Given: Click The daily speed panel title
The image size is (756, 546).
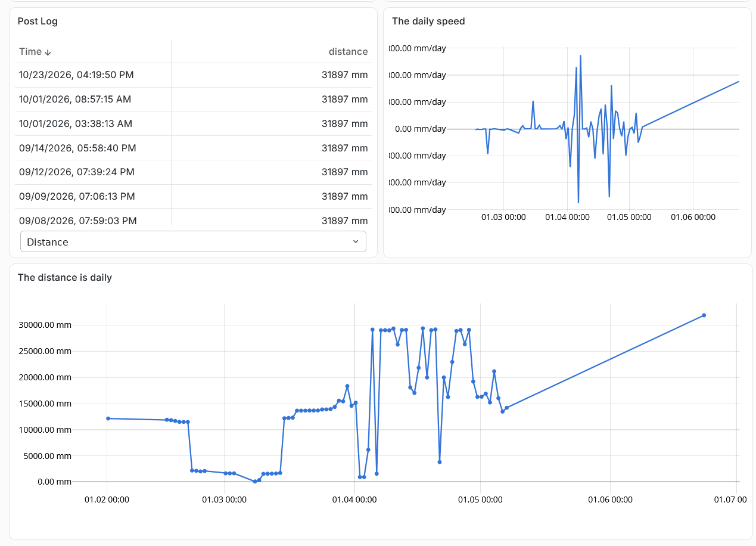Looking at the screenshot, I should (428, 21).
